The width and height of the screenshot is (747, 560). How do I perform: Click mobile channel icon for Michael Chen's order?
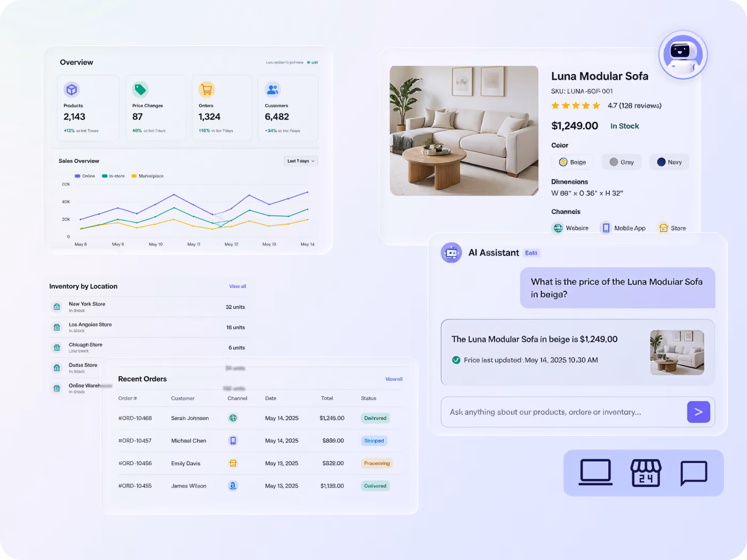[x=233, y=441]
